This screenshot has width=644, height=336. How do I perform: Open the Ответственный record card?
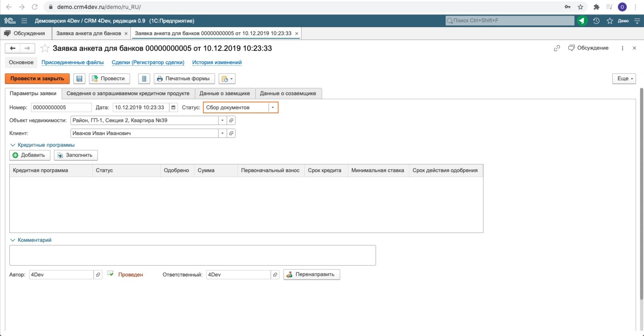click(275, 275)
